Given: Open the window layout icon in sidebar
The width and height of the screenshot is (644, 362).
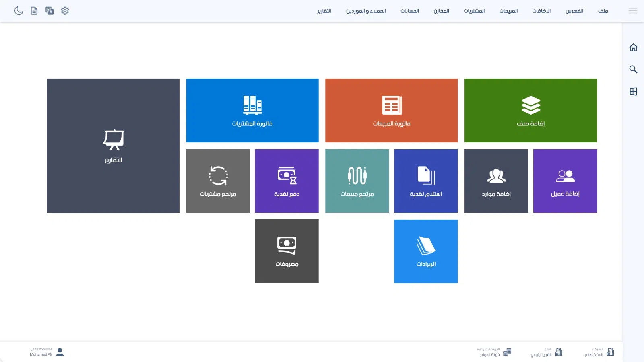Looking at the screenshot, I should [x=633, y=92].
